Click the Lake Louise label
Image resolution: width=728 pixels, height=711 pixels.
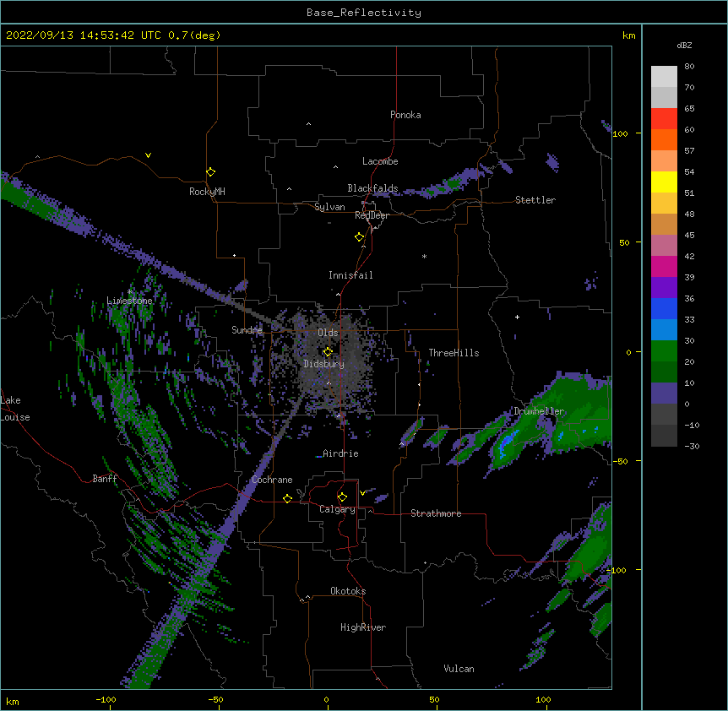pyautogui.click(x=15, y=409)
